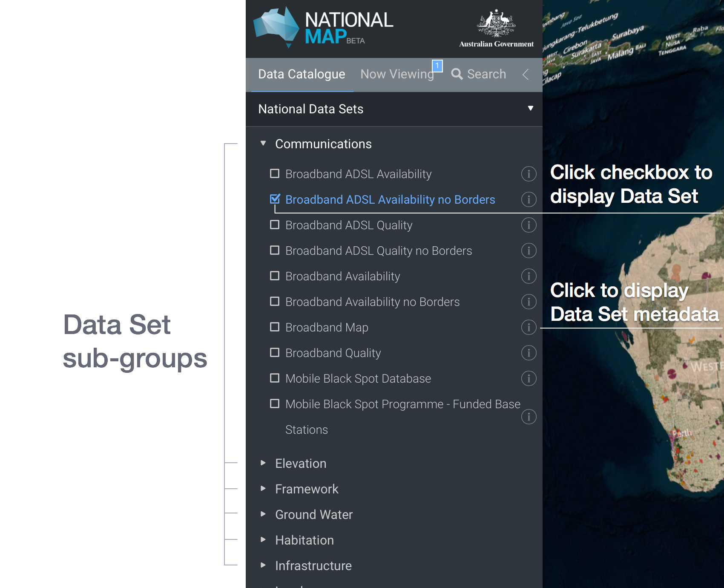Select the Framework group label
The image size is (724, 588).
(x=307, y=489)
